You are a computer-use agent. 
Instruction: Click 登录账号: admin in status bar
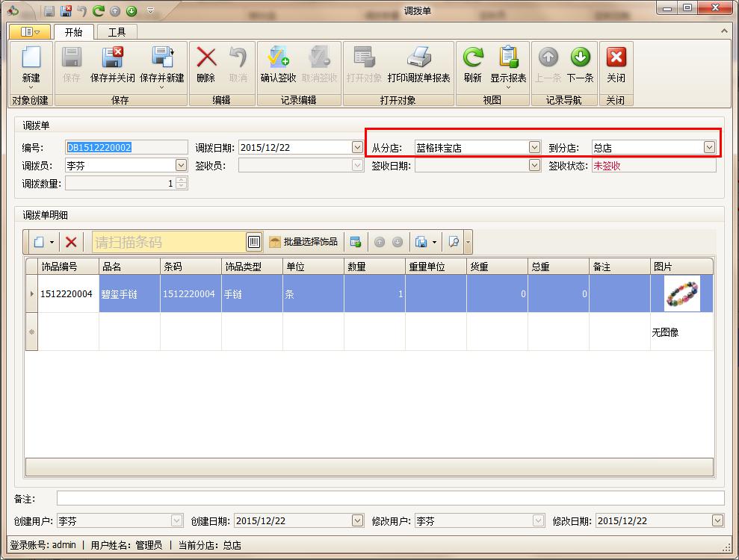pyautogui.click(x=43, y=545)
